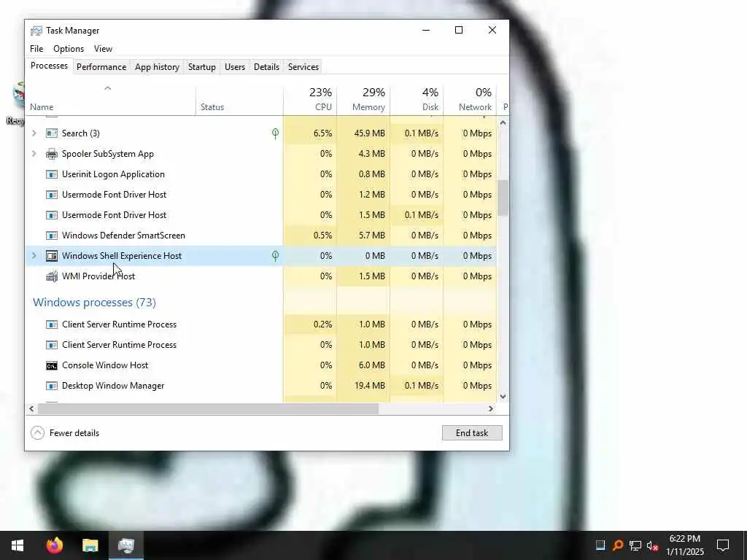Click the muted volume tray icon
Image resolution: width=747 pixels, height=560 pixels.
pyautogui.click(x=652, y=545)
